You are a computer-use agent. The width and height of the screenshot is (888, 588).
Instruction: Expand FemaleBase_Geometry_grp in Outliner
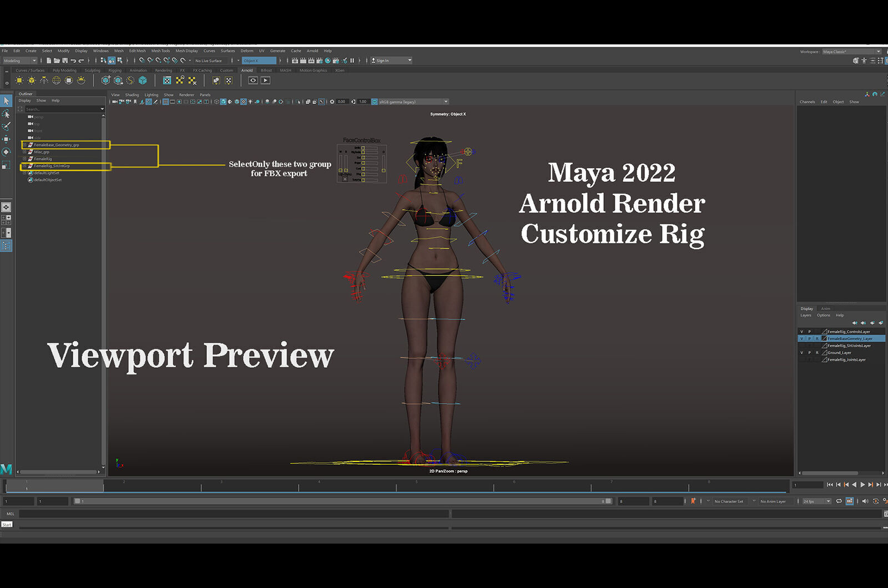24,145
